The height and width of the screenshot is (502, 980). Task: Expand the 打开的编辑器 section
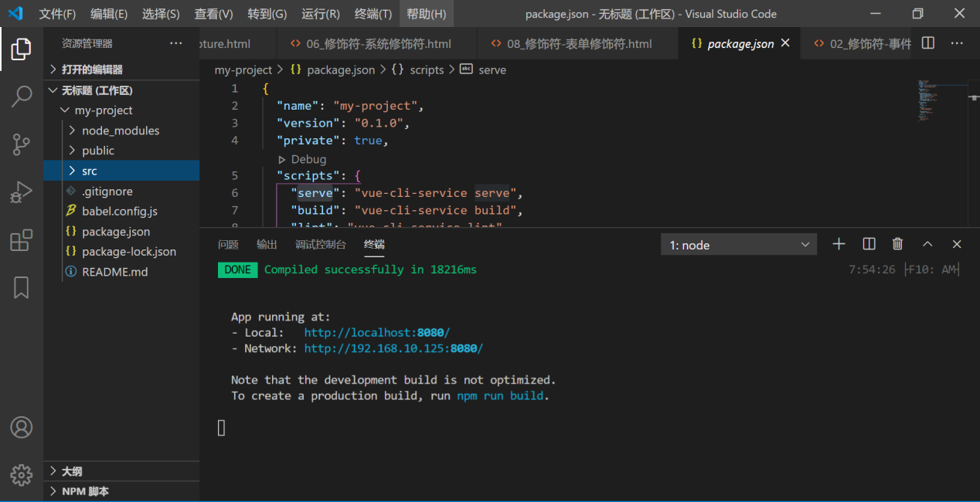tap(121, 70)
